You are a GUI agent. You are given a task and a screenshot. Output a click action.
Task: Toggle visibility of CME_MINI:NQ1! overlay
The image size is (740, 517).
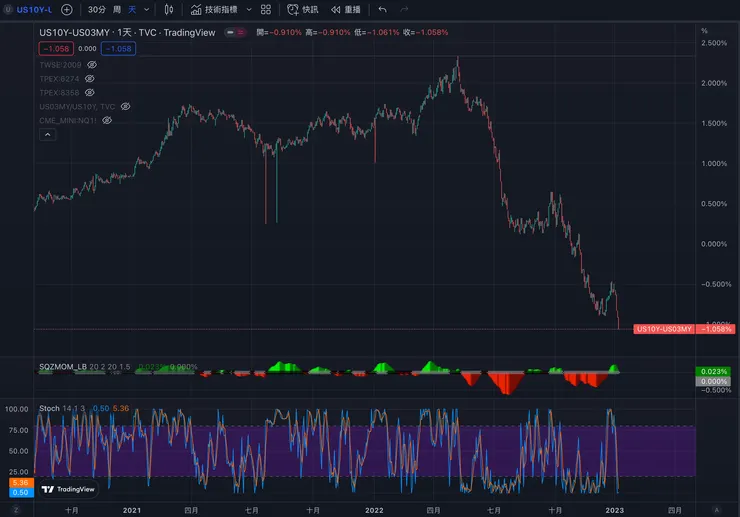[x=107, y=120]
